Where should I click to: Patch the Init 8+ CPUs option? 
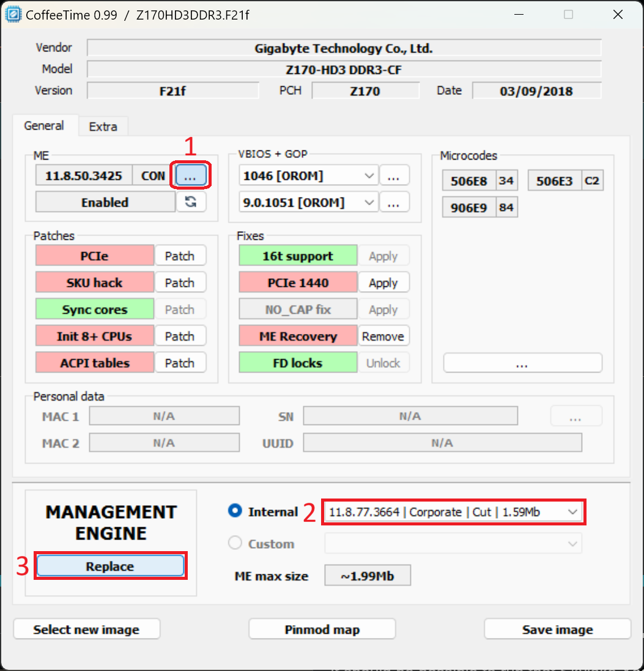tap(180, 336)
